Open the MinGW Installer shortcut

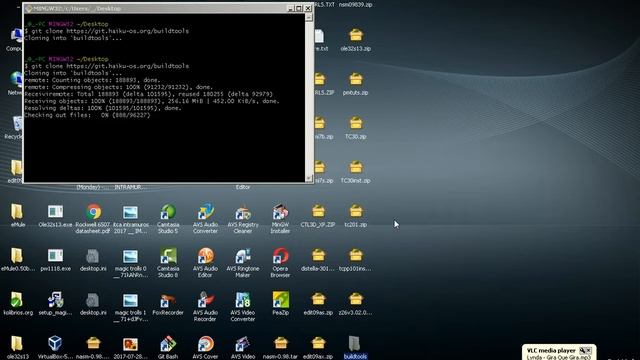point(280,218)
